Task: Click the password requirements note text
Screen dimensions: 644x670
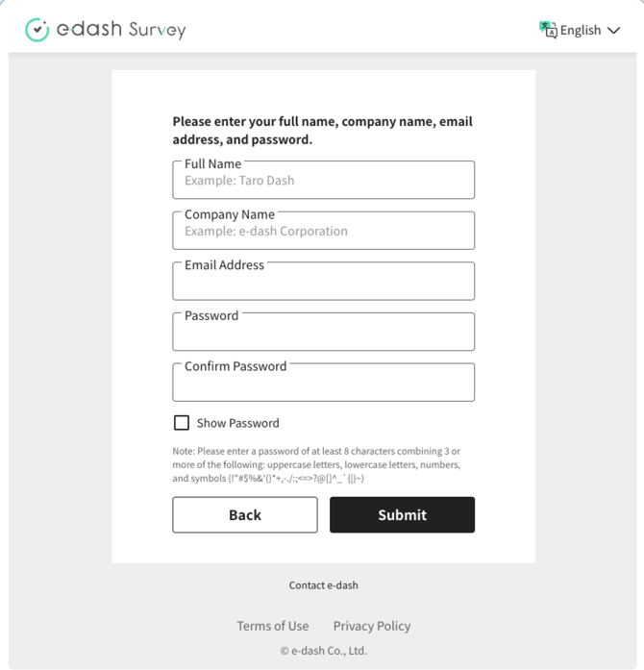Action: (x=317, y=464)
